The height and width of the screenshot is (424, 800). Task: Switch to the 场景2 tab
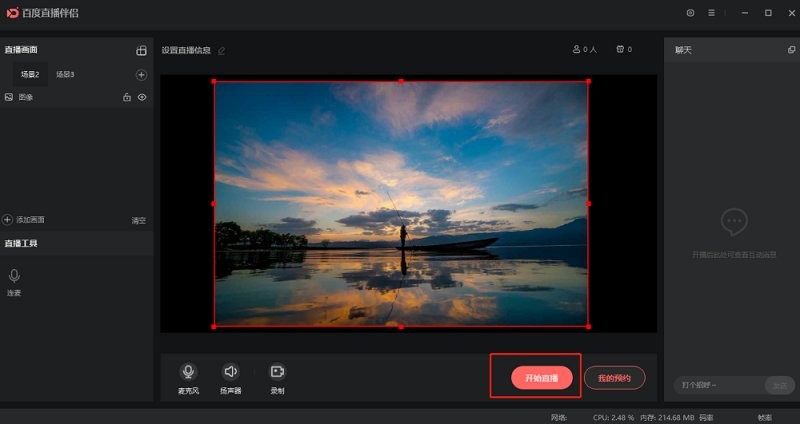point(30,75)
